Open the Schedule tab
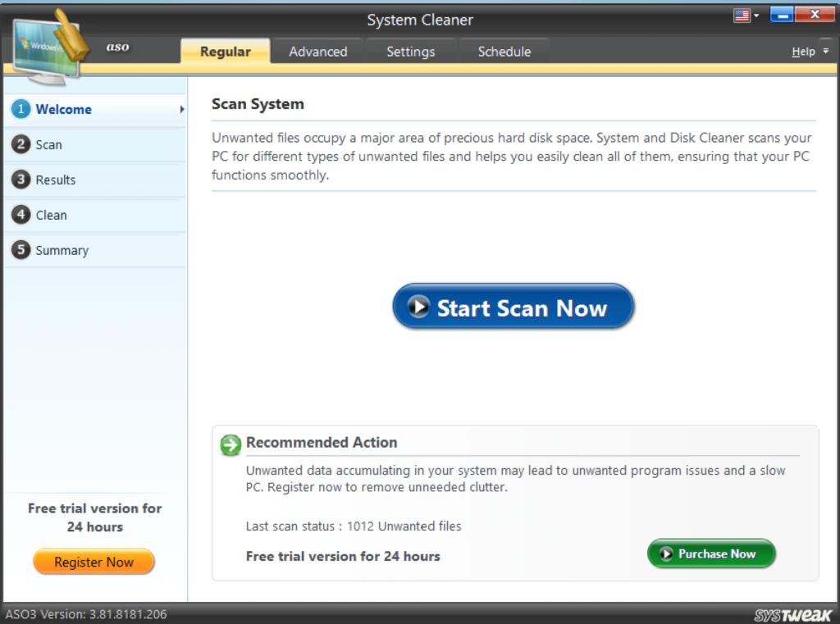Image resolution: width=840 pixels, height=624 pixels. pos(504,52)
